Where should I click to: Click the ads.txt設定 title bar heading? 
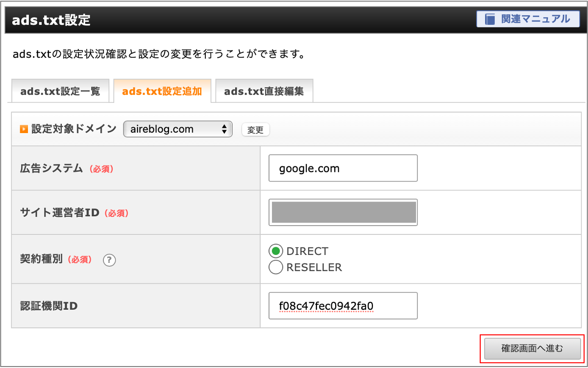point(51,20)
